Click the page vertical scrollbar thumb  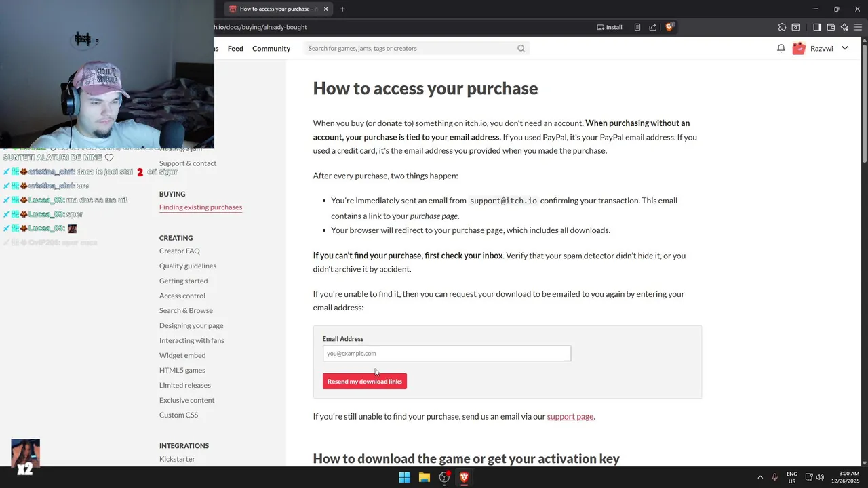864,103
